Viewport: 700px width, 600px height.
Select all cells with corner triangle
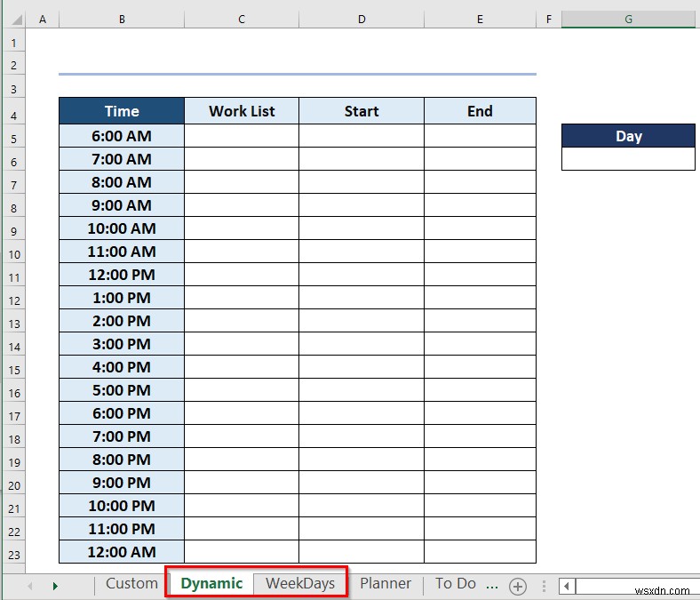tap(17, 20)
